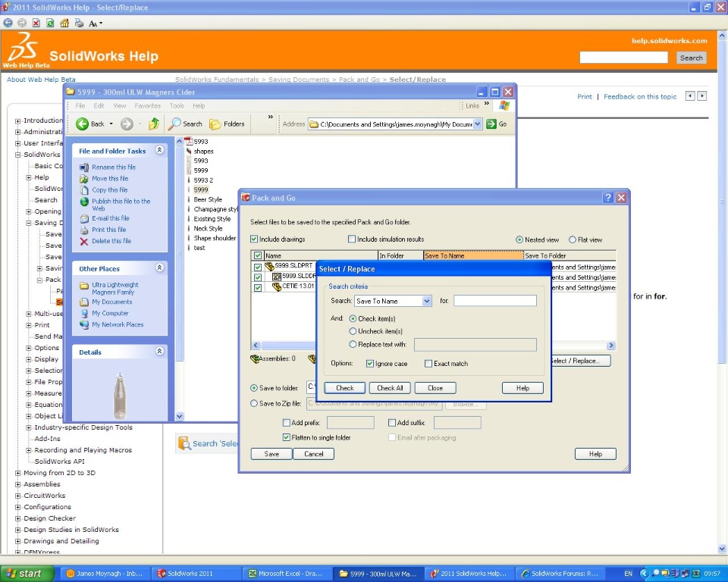Click the green Back arrow in the Explorer window
This screenshot has width=728, height=582.
click(x=82, y=124)
